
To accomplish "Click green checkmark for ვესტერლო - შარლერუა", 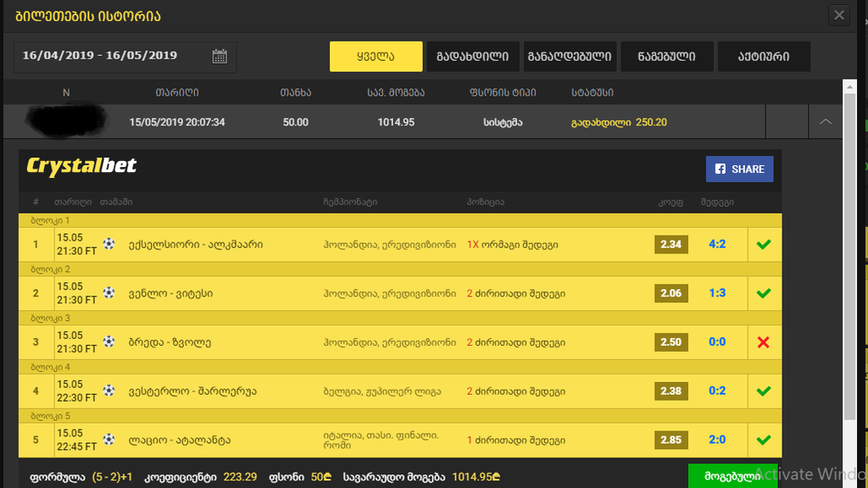I will 764,391.
